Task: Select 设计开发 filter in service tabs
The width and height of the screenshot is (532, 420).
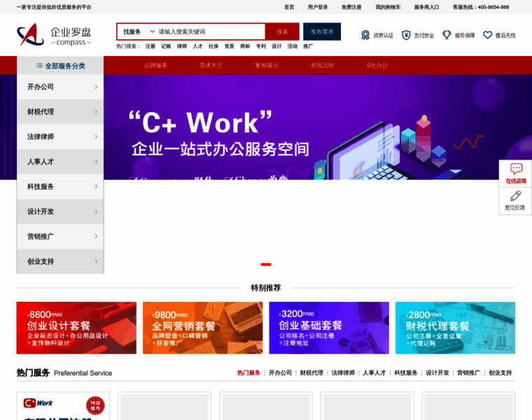Action: tap(437, 373)
